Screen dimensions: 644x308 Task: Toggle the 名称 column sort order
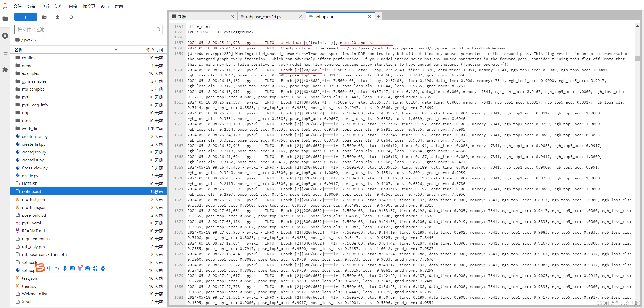coord(18,49)
